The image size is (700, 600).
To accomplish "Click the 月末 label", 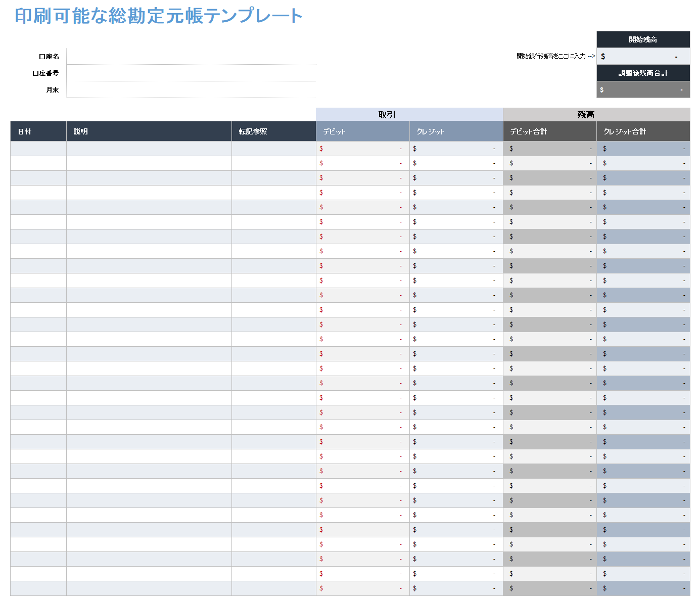I will point(53,90).
